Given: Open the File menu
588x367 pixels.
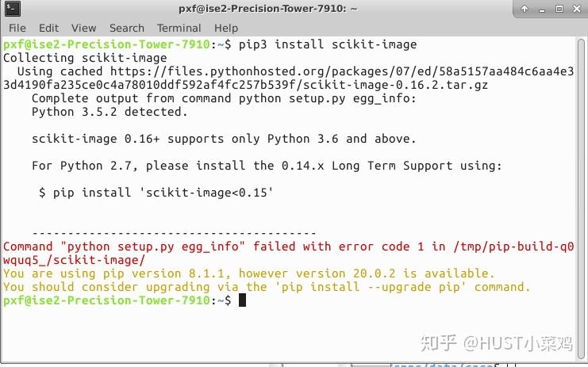Looking at the screenshot, I should (17, 28).
